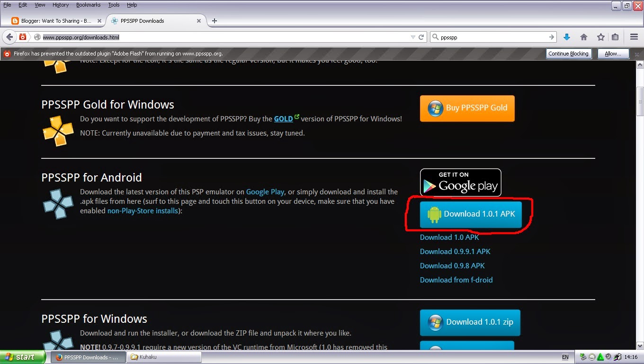Image resolution: width=644 pixels, height=364 pixels.
Task: Open the File menu
Action: coord(7,5)
